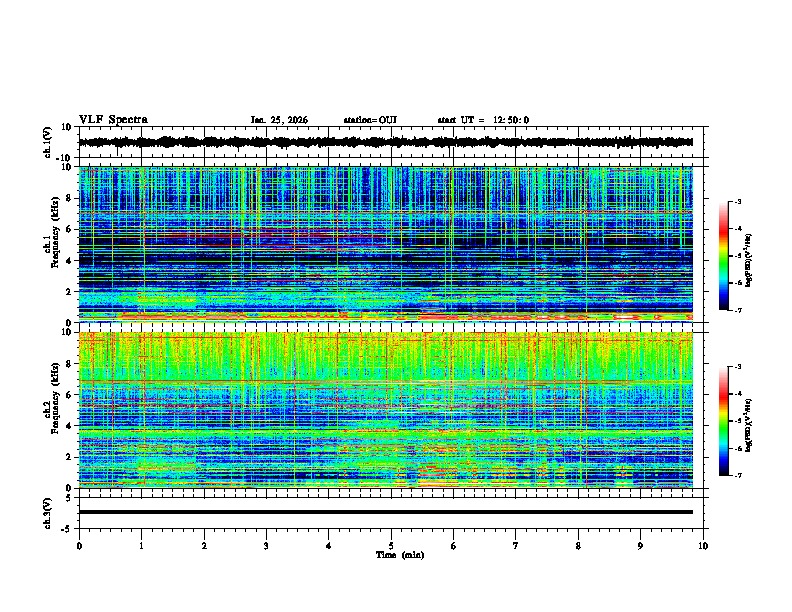Click the time axis tick label '4'
The height and width of the screenshot is (612, 792).
pos(329,546)
